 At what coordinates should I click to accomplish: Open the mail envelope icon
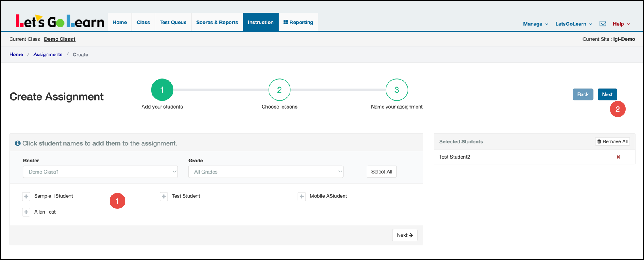click(602, 24)
